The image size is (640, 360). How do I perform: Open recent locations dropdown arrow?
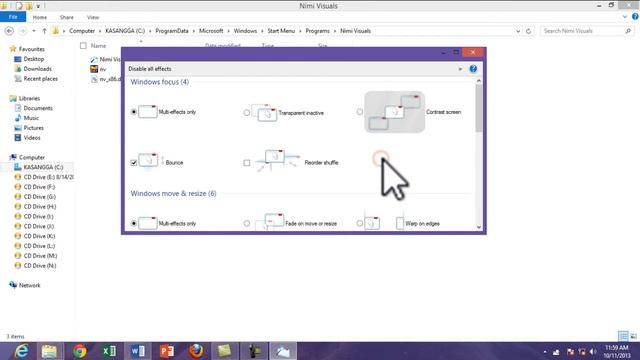(34, 31)
